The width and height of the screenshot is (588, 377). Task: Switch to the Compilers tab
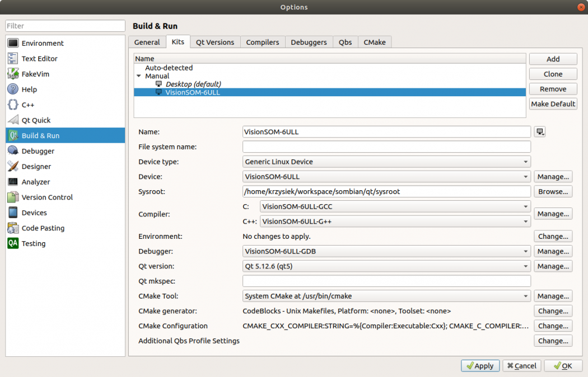pos(262,42)
